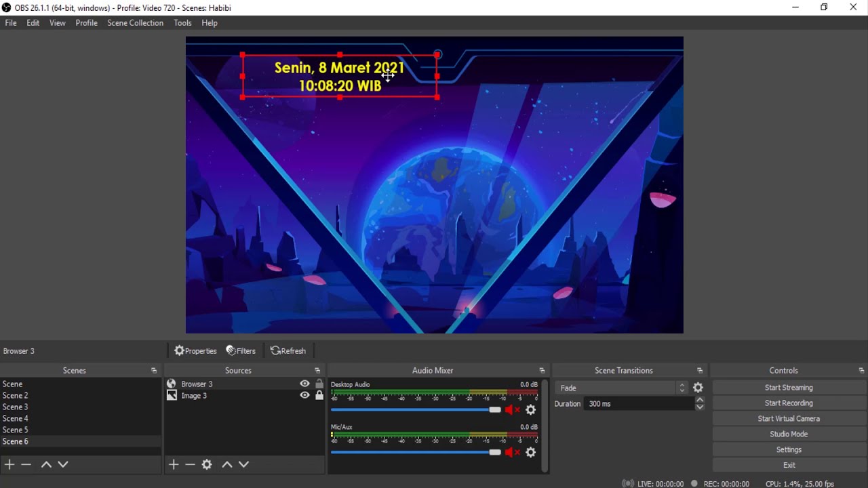Toggle lock on Image 3 source

tap(319, 395)
